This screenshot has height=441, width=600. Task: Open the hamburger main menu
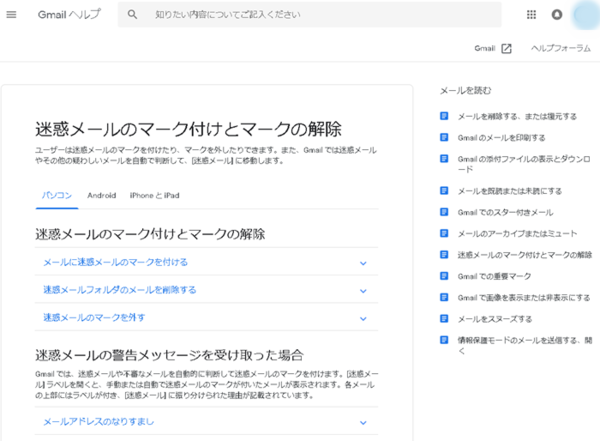[x=12, y=15]
